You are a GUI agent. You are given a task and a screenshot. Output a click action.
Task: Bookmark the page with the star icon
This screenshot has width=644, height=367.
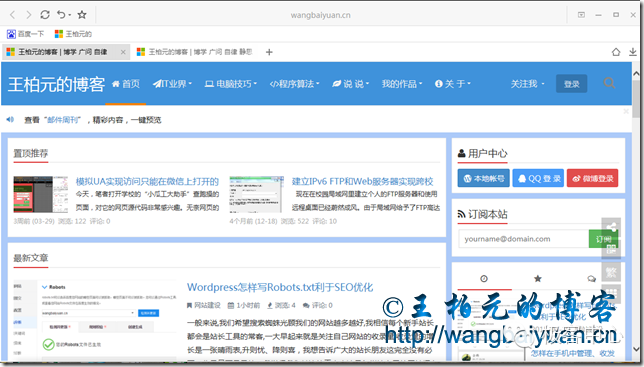[x=82, y=15]
